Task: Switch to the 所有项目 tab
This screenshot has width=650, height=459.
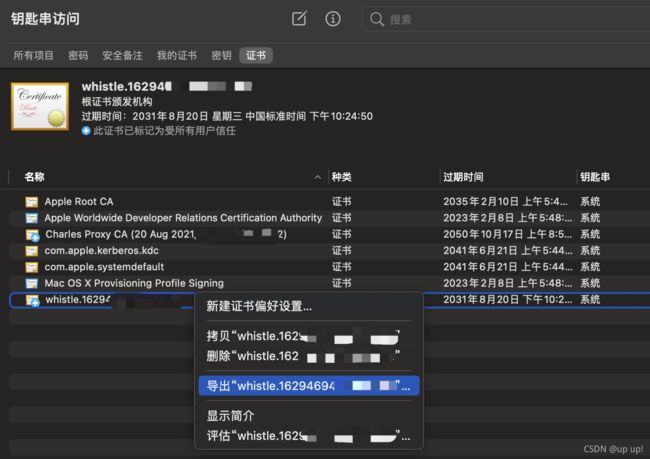Action: click(x=33, y=55)
